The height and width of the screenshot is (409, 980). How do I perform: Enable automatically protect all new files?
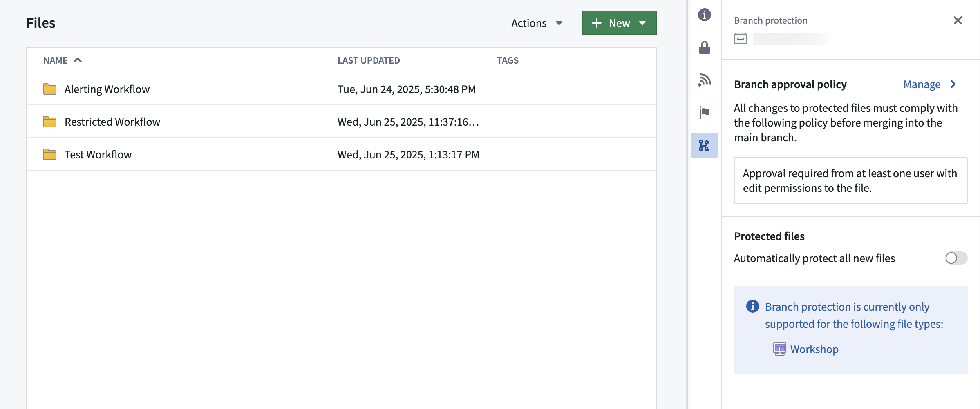point(955,258)
